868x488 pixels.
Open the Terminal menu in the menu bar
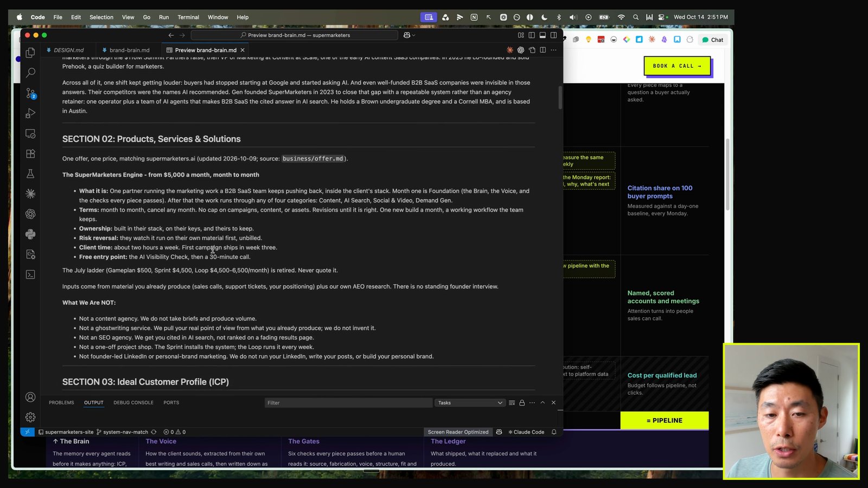point(188,17)
